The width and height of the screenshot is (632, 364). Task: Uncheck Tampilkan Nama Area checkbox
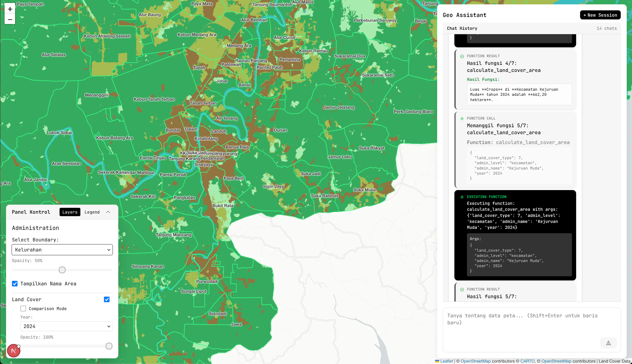tap(15, 284)
